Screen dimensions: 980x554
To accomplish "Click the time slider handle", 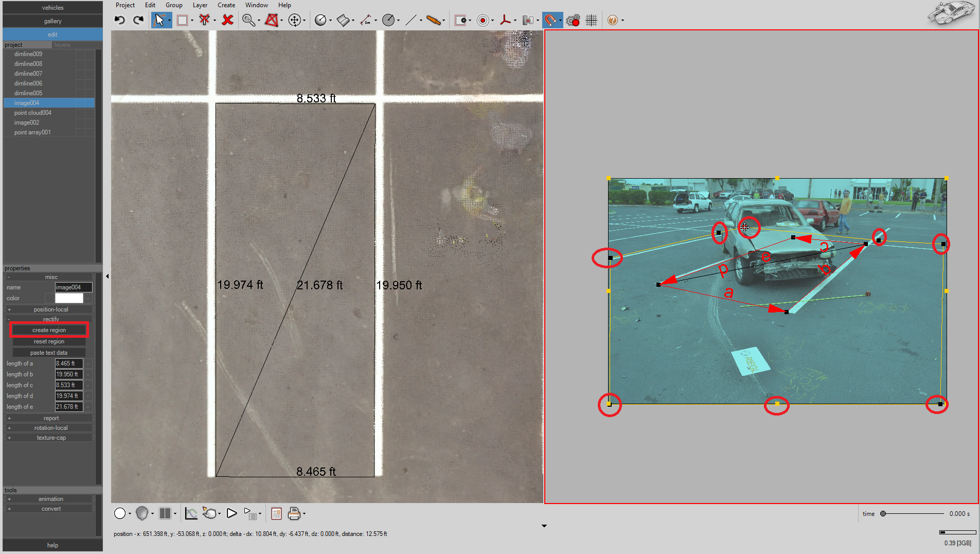I will pyautogui.click(x=883, y=513).
